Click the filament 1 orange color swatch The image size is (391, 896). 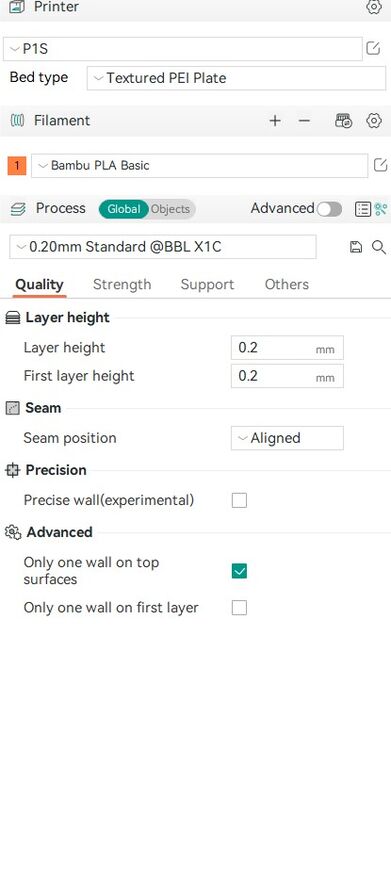click(x=17, y=166)
